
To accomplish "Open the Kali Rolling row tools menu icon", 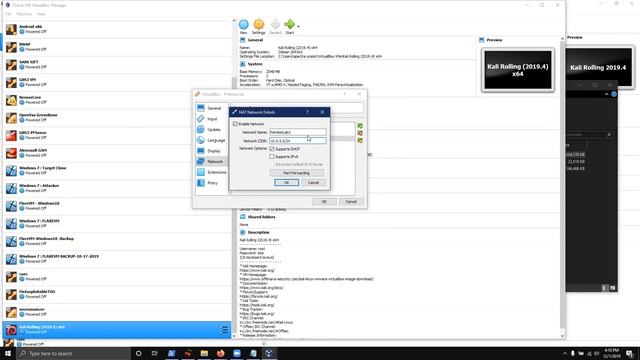I will pyautogui.click(x=224, y=330).
